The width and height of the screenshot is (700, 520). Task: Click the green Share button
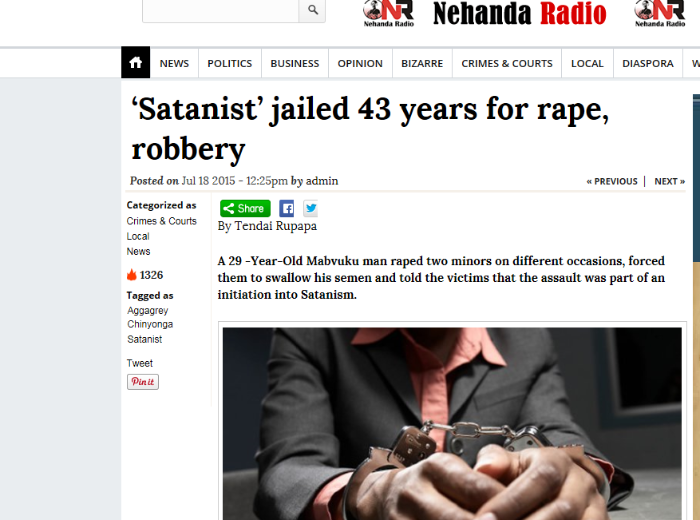245,208
